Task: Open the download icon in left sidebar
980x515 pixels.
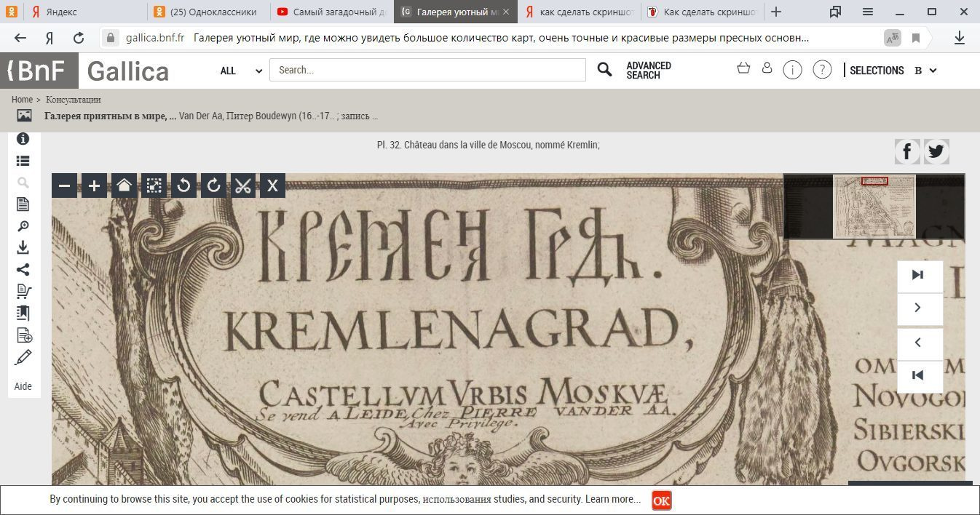Action: (x=23, y=247)
